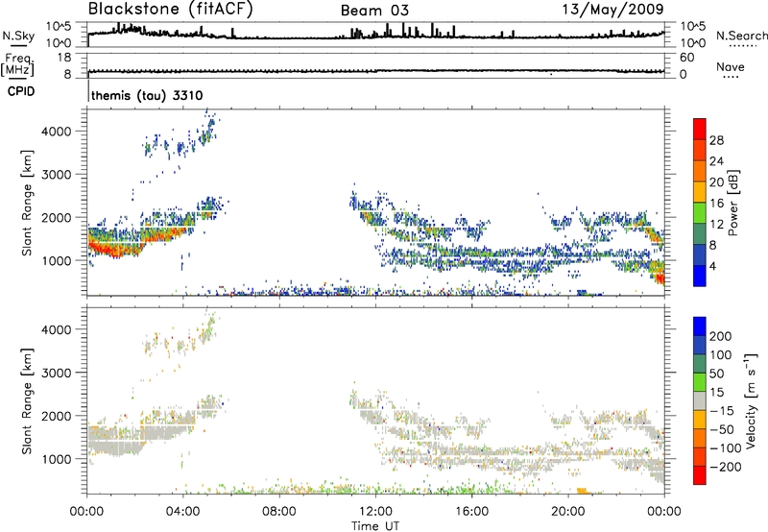Viewport: 768px width, 532px height.
Task: Click the Slant Range label of the power panel
Action: (27, 203)
